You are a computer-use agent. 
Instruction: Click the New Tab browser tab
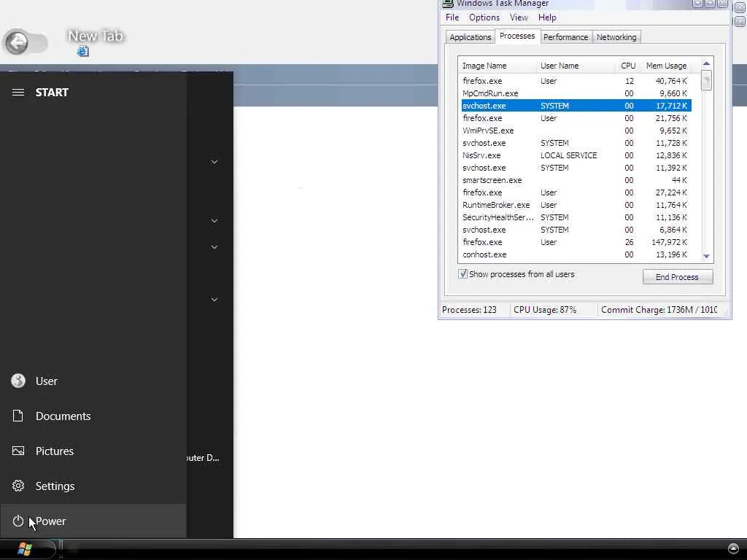tap(96, 36)
